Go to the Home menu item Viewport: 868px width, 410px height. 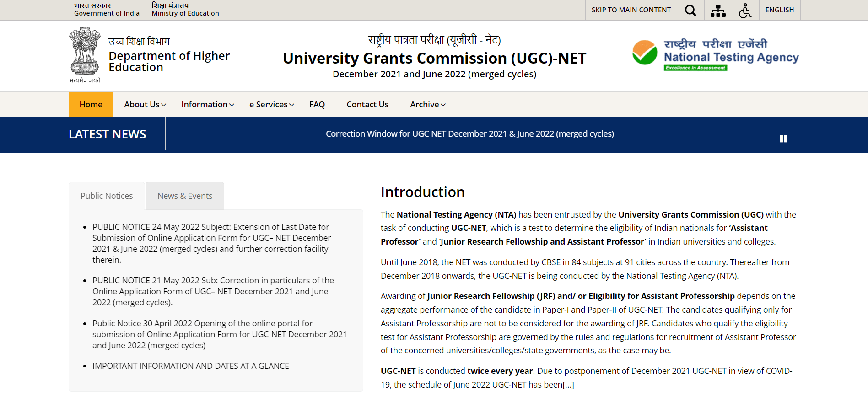[91, 105]
